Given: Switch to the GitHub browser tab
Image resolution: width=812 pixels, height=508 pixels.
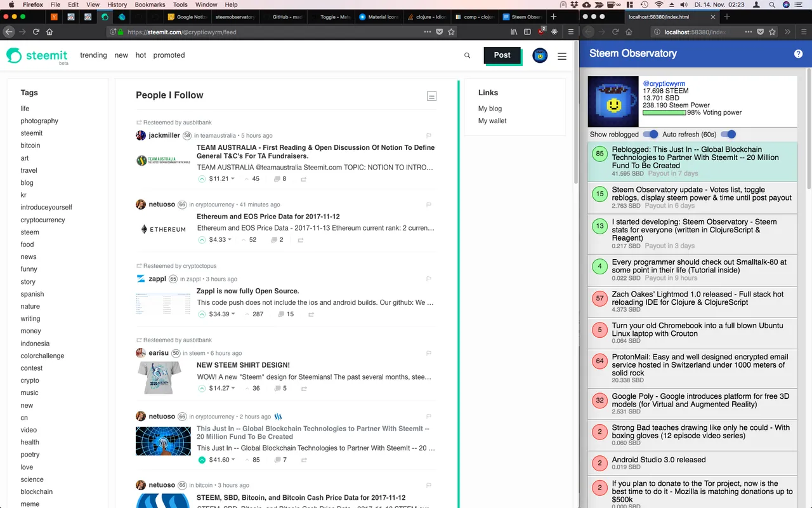Looking at the screenshot, I should (284, 17).
